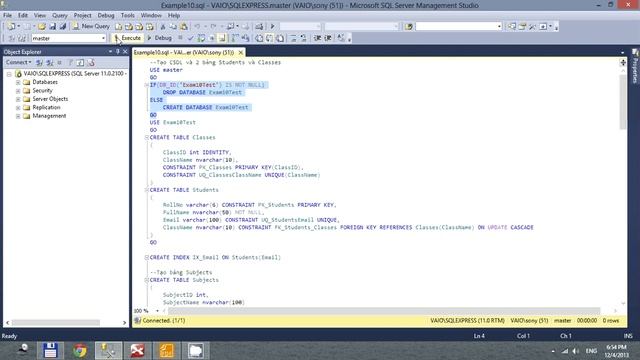Click the Copy icon in toolbar
The height and width of the screenshot is (360, 640).
pyautogui.click(x=173, y=27)
